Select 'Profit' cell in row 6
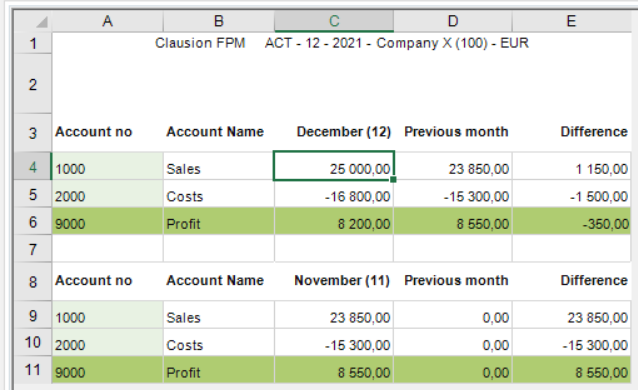Viewport: 638px width, 390px height. coord(219,222)
